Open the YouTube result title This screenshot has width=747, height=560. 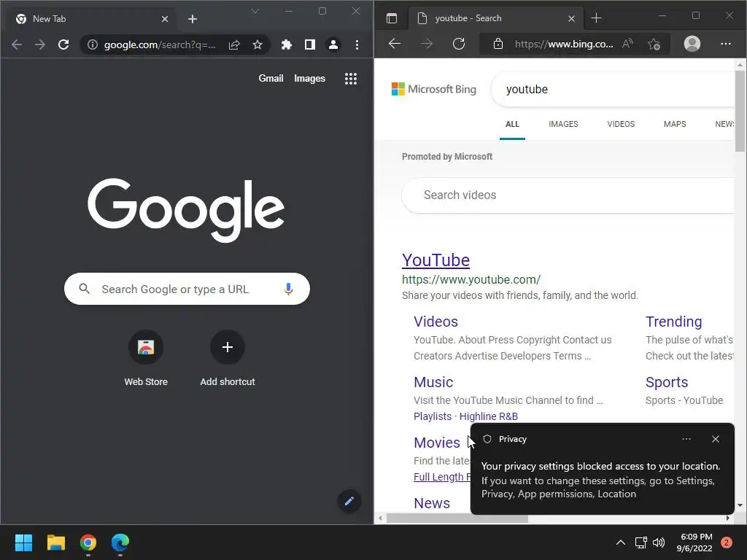click(436, 260)
